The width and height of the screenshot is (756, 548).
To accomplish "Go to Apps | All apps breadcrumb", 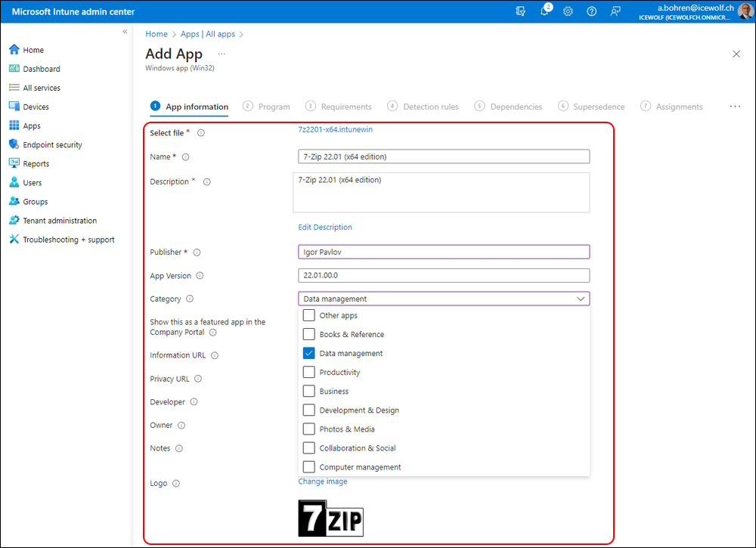I will click(208, 34).
